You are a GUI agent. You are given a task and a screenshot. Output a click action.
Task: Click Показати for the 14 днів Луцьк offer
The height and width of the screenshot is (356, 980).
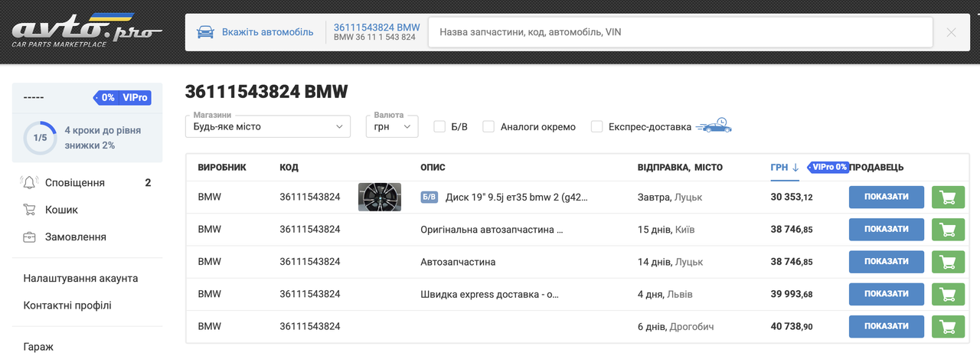pos(887,262)
